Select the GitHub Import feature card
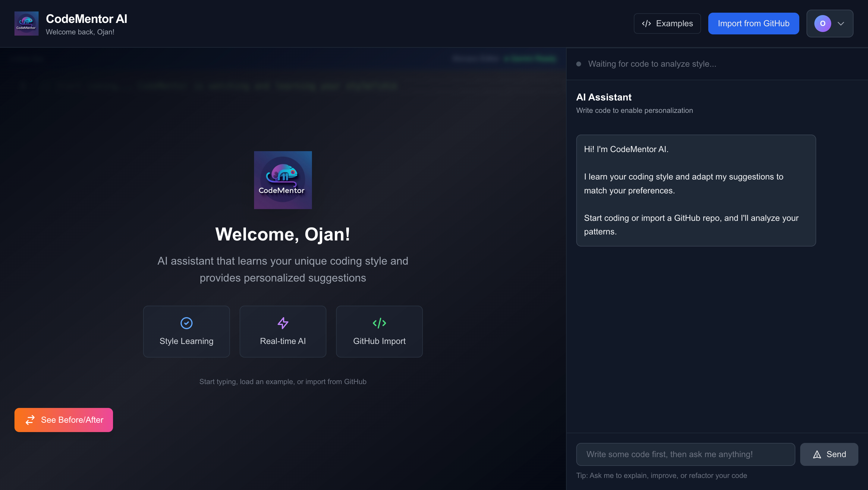The height and width of the screenshot is (490, 868). 379,331
